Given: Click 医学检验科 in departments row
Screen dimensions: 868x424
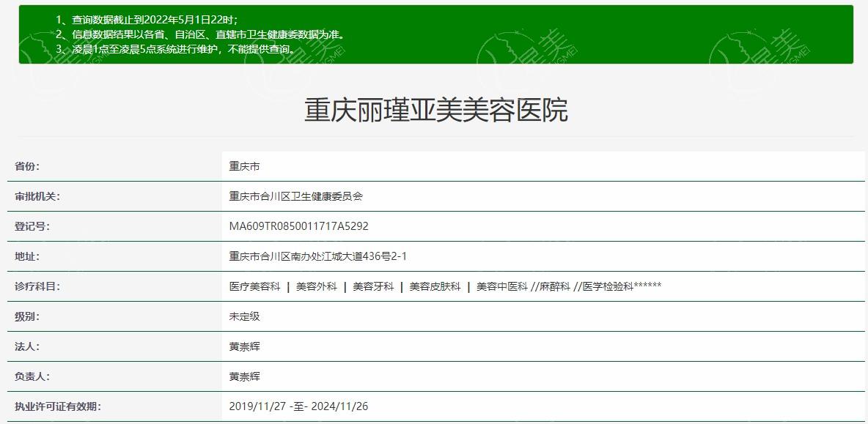Looking at the screenshot, I should tap(608, 286).
